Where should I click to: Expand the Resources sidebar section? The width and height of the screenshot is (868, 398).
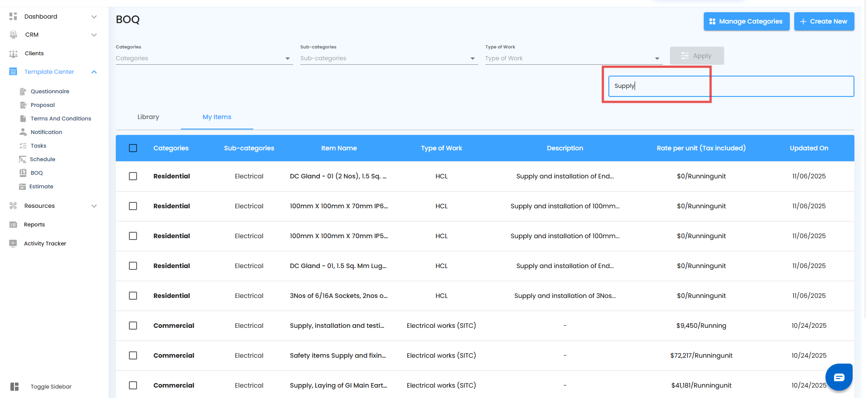94,206
